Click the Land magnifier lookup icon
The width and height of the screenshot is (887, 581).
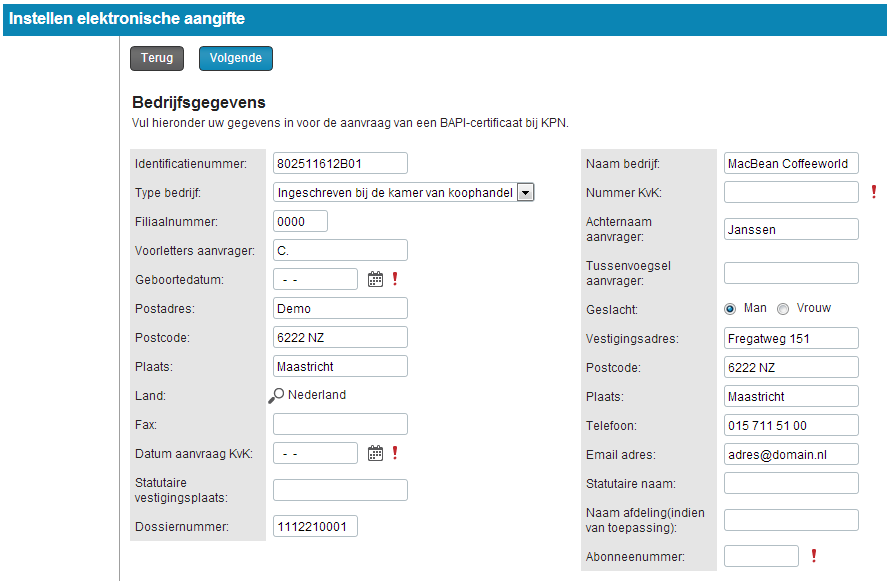[276, 395]
